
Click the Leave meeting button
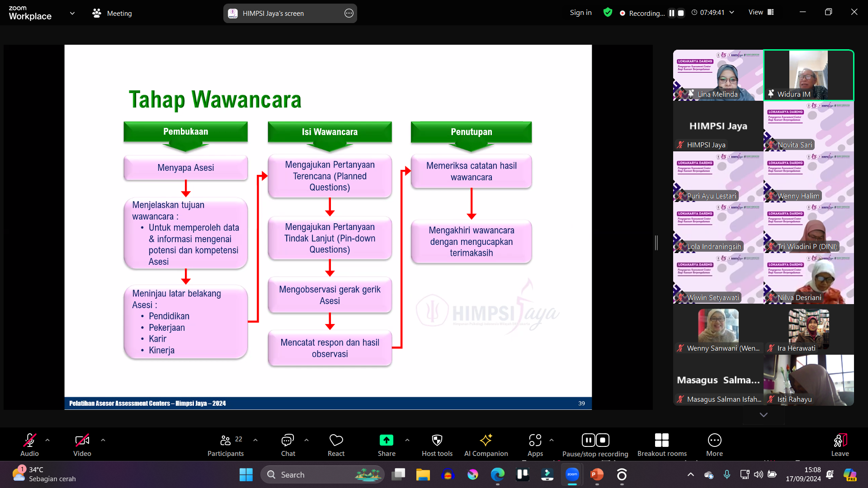[x=840, y=441]
